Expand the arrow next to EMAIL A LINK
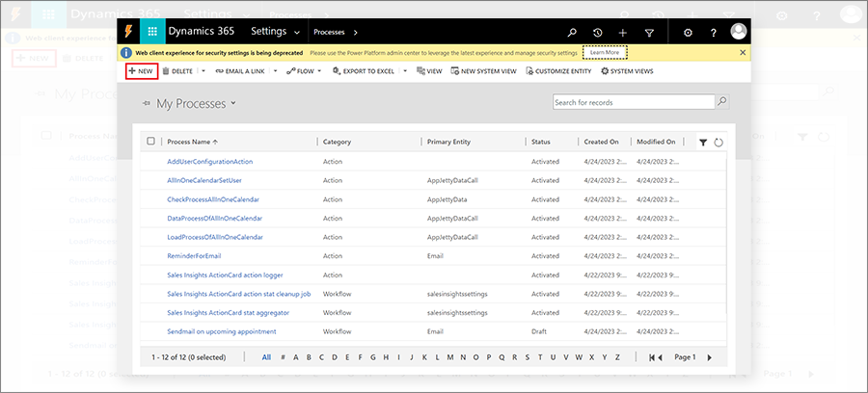This screenshot has height=393, width=868. tap(275, 71)
